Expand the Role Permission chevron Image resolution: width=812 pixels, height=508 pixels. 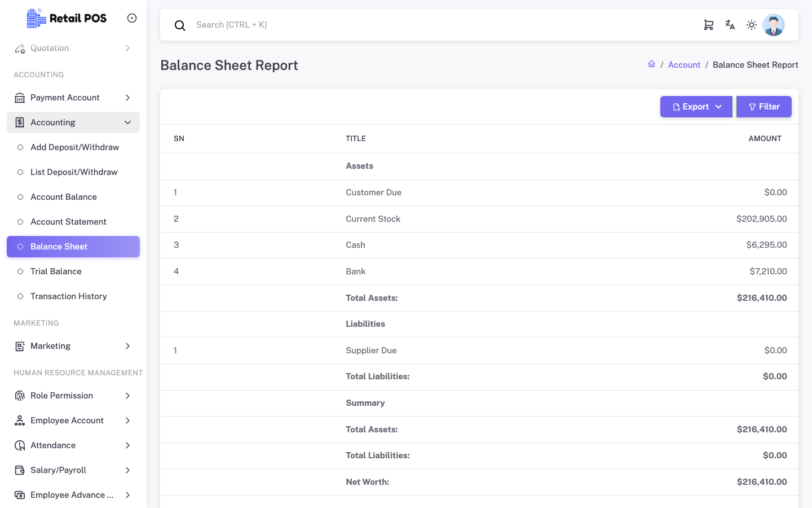(128, 396)
